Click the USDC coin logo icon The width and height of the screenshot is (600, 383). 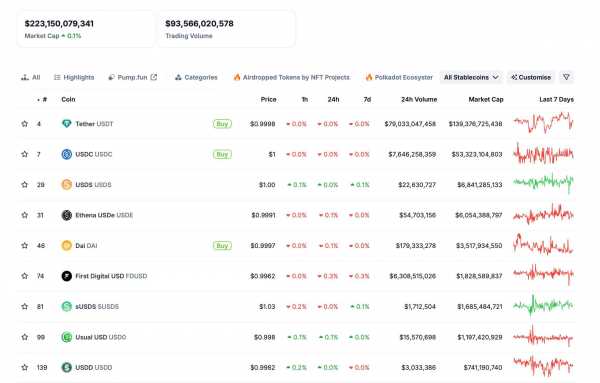(67, 154)
